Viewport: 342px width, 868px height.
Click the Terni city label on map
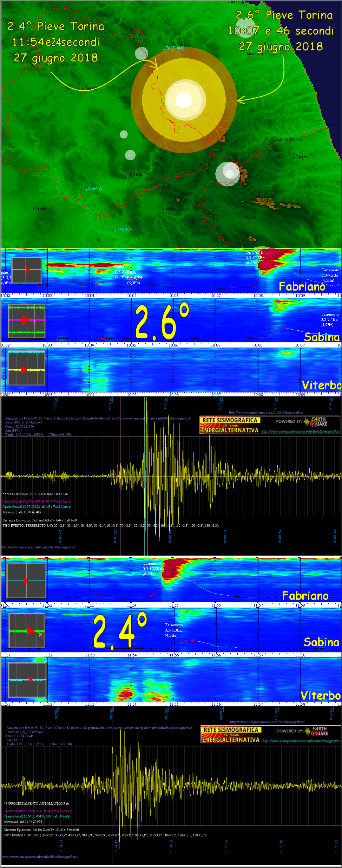point(137,174)
